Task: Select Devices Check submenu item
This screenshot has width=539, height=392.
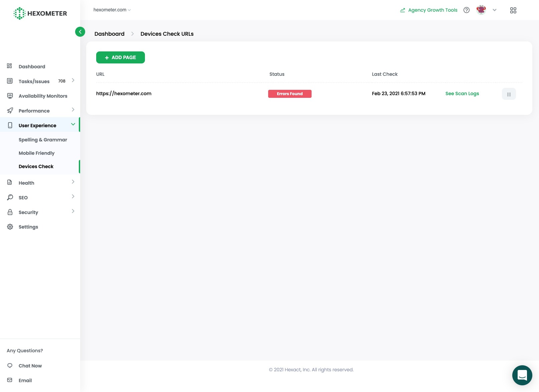Action: [x=36, y=166]
